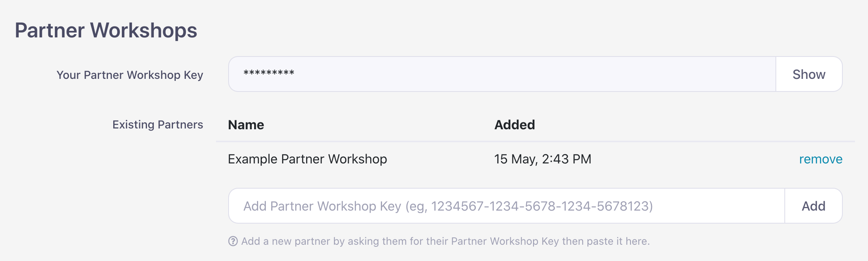Click the question mark help icon
The width and height of the screenshot is (868, 261).
tap(233, 241)
